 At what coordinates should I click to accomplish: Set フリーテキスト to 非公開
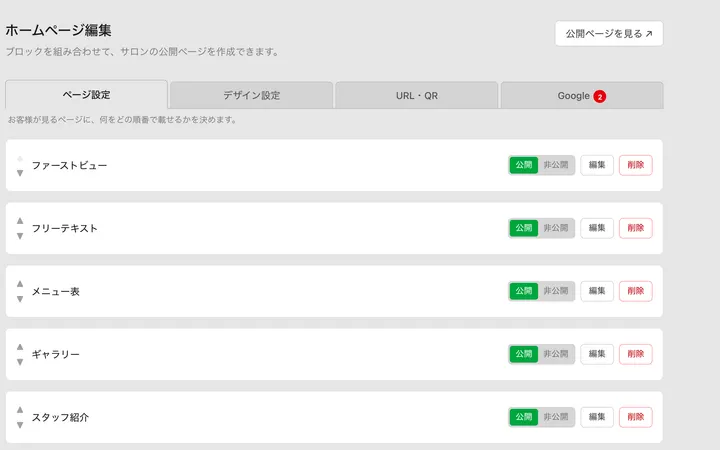[556, 228]
